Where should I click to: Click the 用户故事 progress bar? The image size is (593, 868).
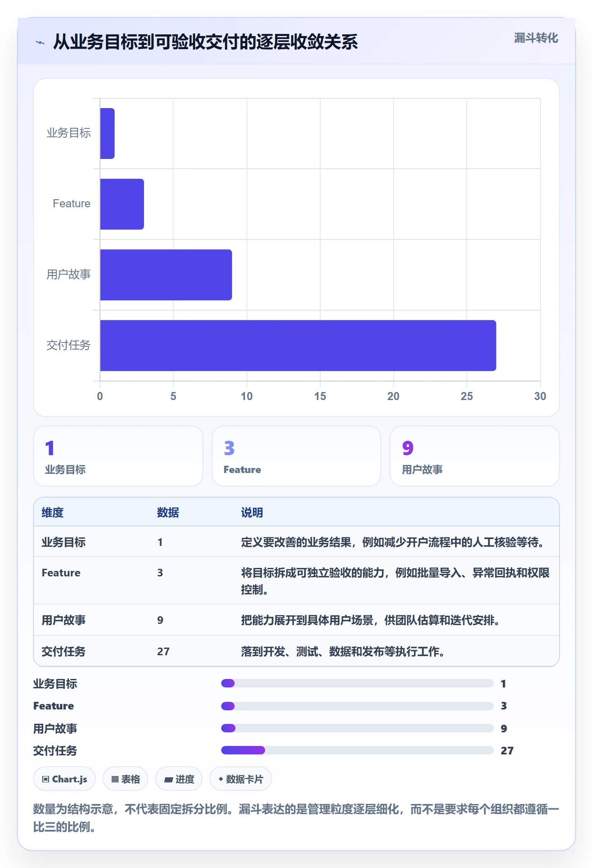357,728
